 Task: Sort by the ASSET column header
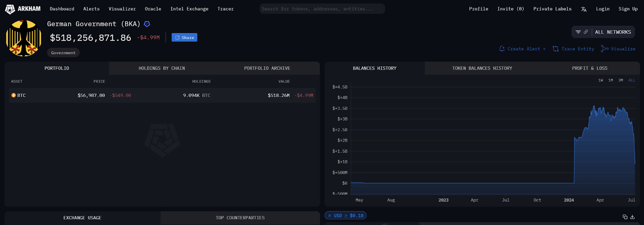click(17, 81)
